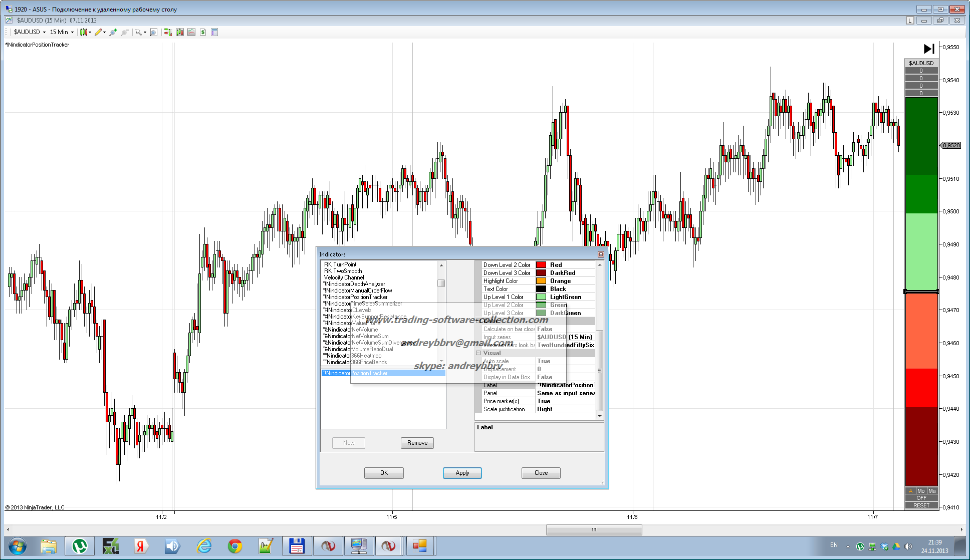This screenshot has height=560, width=970.
Task: Open the Data Box toolbar icon
Action: [x=214, y=32]
